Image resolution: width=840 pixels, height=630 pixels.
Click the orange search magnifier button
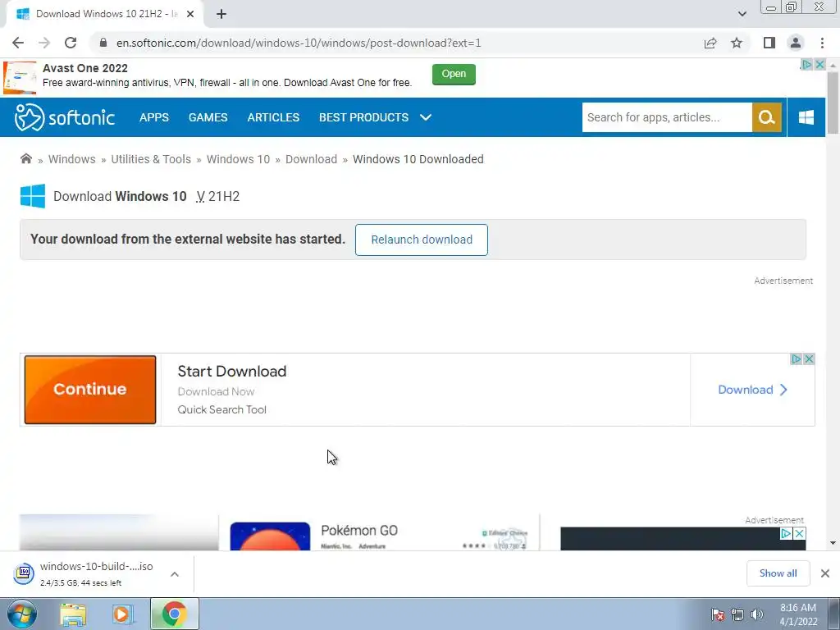(x=767, y=117)
